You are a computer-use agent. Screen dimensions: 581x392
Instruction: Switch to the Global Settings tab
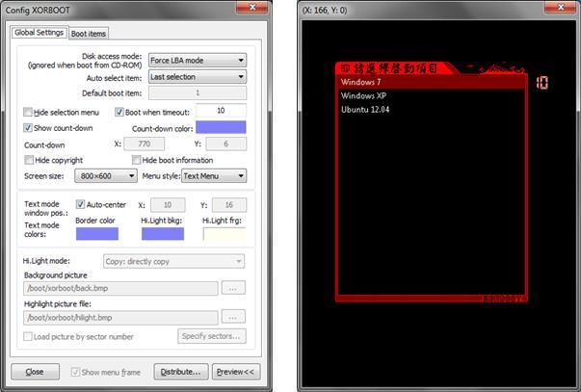coord(40,33)
